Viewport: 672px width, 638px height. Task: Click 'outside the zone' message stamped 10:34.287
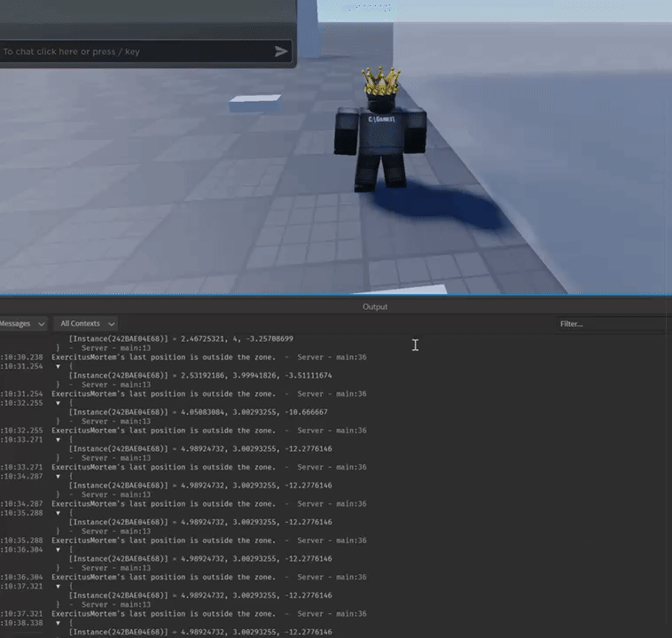[x=164, y=504]
